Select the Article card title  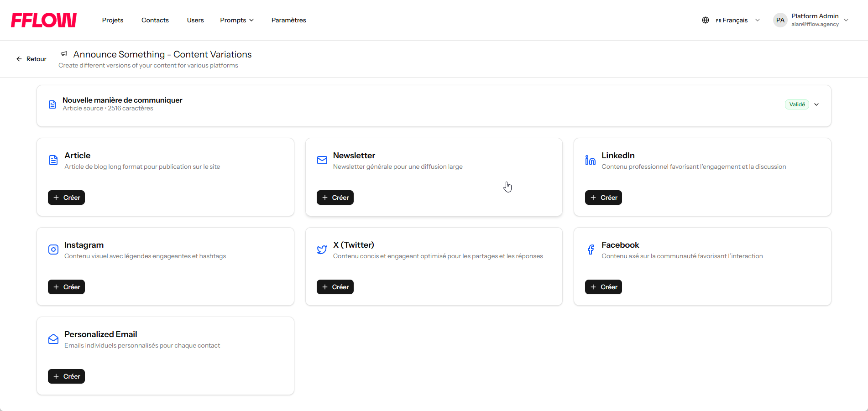coord(78,156)
